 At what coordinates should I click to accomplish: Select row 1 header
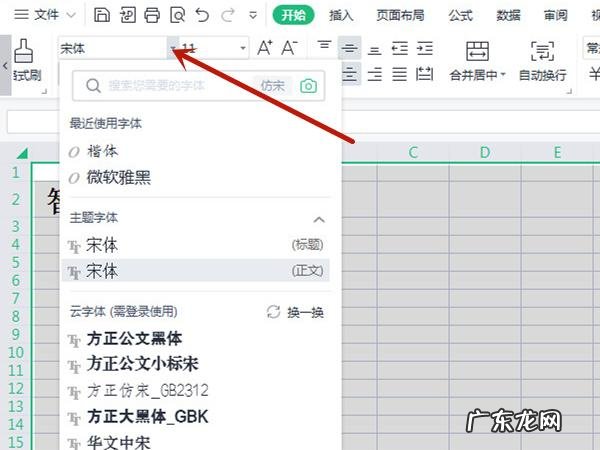tap(15, 172)
